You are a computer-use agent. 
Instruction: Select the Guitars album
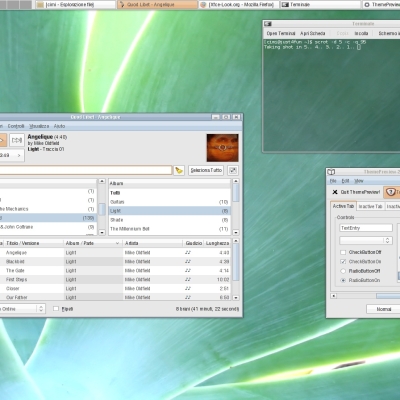pos(169,202)
